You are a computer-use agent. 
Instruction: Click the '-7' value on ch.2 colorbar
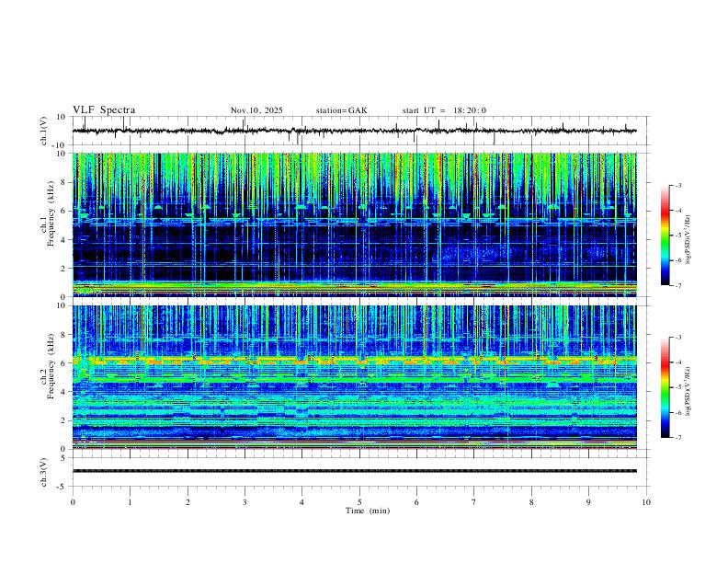[x=677, y=438]
